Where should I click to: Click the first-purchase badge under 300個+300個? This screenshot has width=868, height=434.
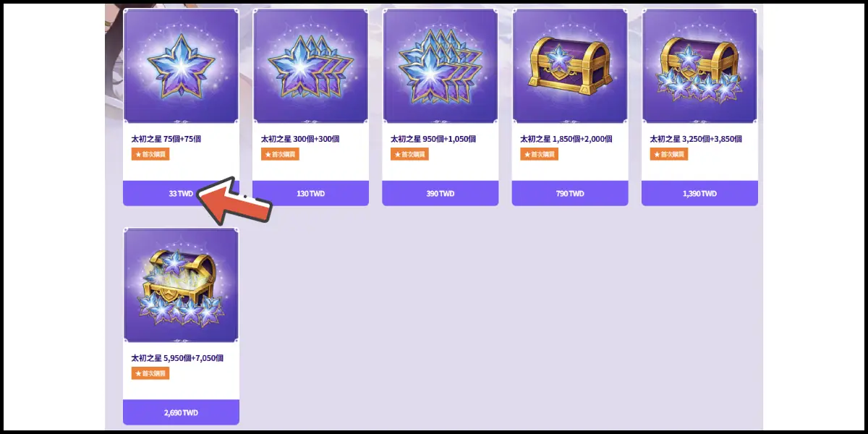pyautogui.click(x=280, y=154)
